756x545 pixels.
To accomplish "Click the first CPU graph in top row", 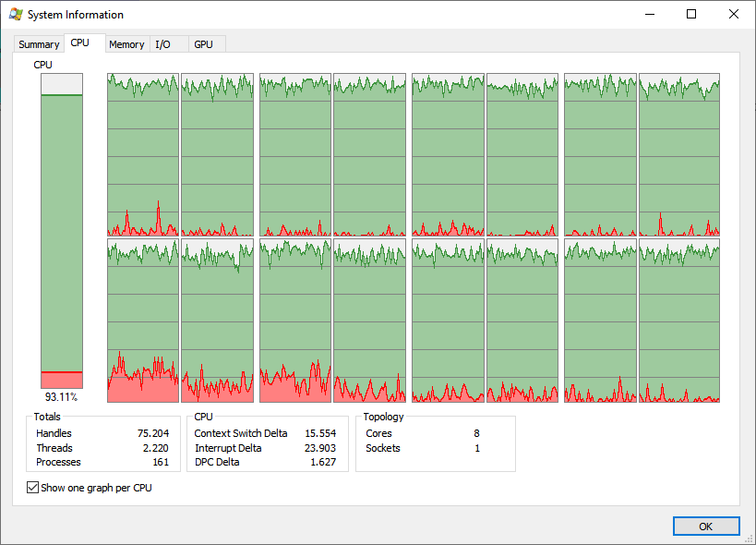I will tap(143, 154).
